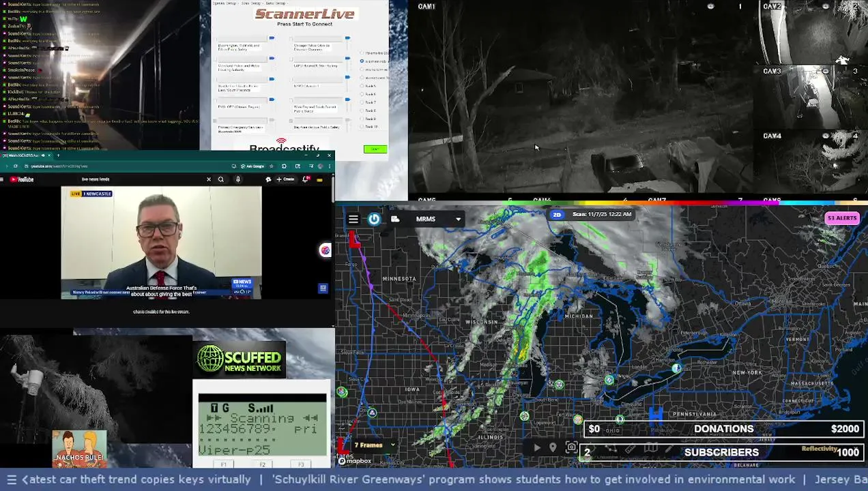The height and width of the screenshot is (491, 868).
Task: Check the NYPD feed checkbox
Action: point(292,80)
